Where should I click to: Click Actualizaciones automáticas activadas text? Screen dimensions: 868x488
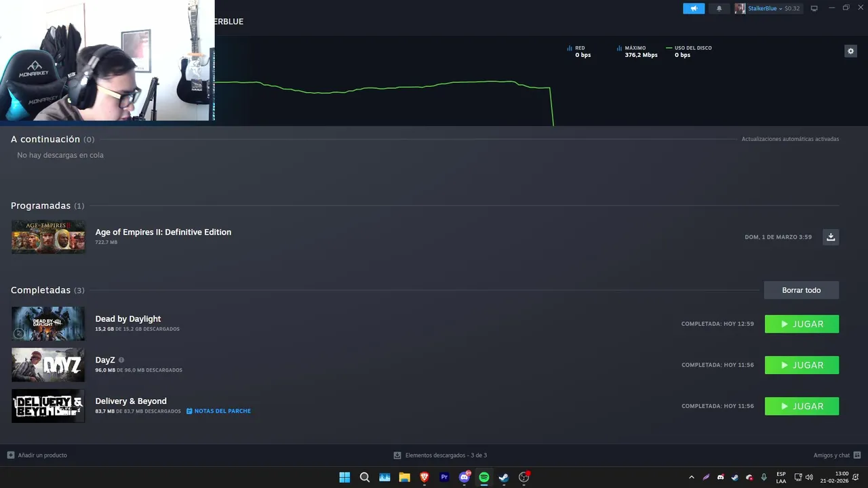pos(790,139)
